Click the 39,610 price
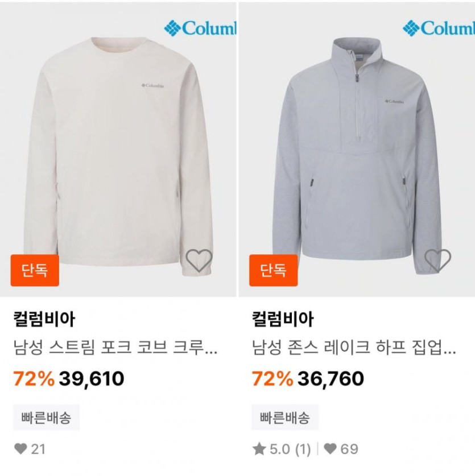Viewport: 475px width, 476px height. point(92,379)
